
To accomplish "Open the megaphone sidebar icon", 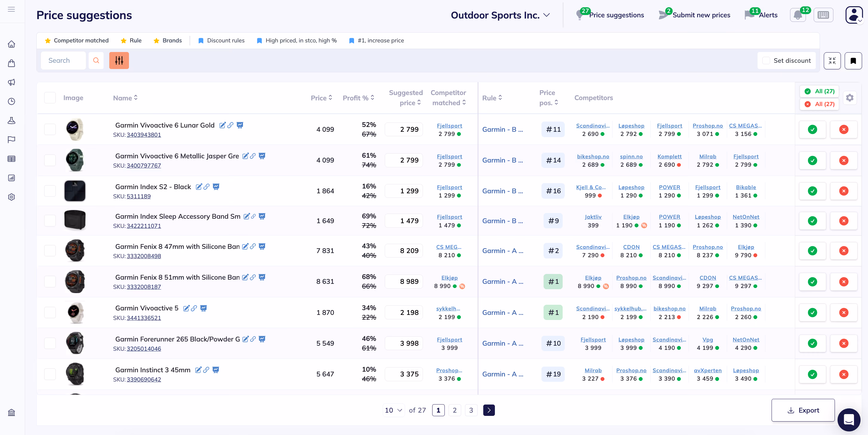I will click(x=11, y=82).
